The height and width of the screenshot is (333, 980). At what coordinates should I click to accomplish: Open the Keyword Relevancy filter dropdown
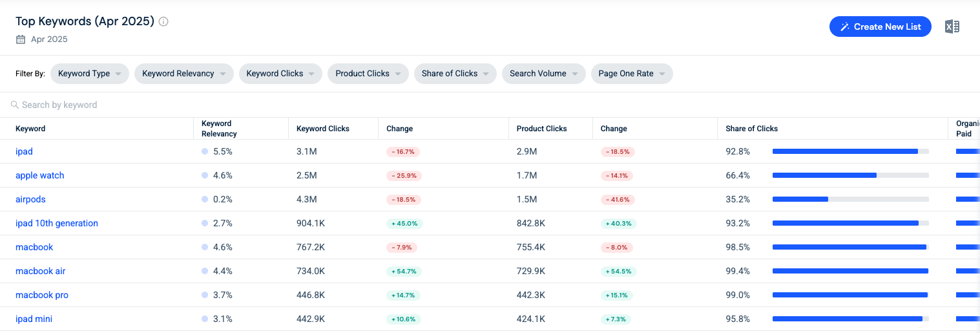184,74
